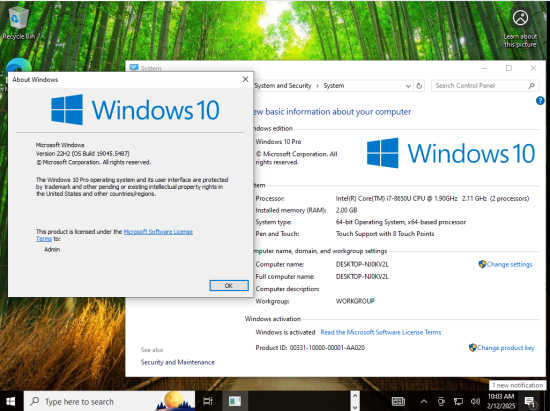Click the search highlights moon icon in taskbar search
Viewport: 550px width, 411px height.
pyautogui.click(x=175, y=401)
